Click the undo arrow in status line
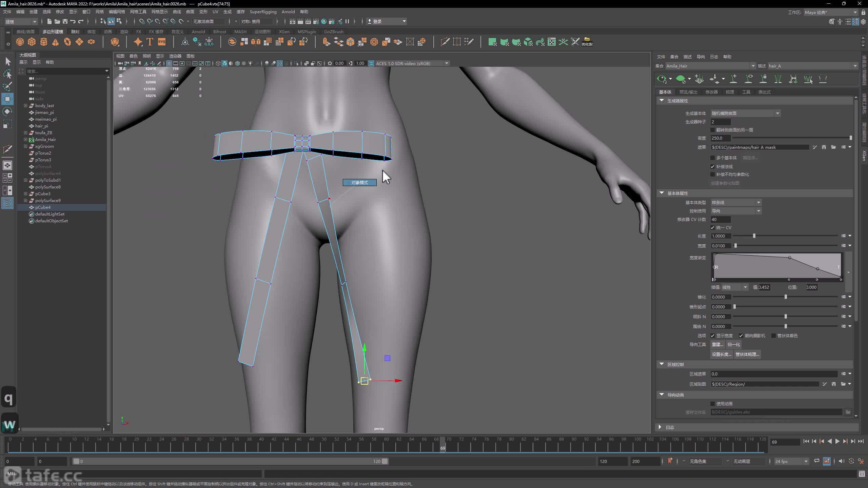Viewport: 868px width, 488px height. pyautogui.click(x=73, y=21)
